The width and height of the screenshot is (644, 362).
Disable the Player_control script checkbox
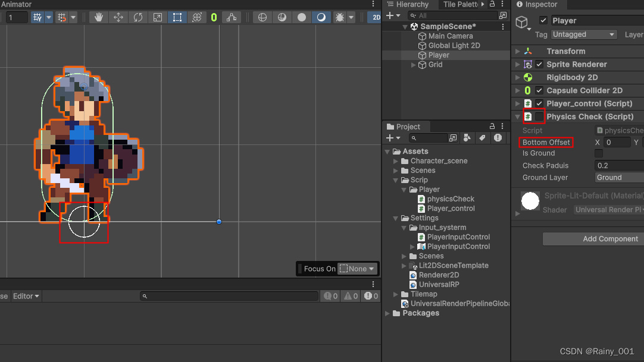click(x=539, y=103)
